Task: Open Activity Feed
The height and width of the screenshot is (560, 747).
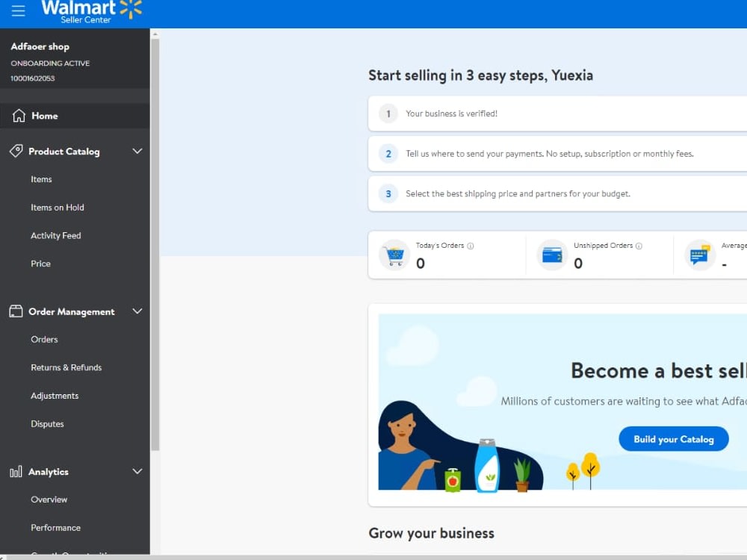Action: point(56,236)
